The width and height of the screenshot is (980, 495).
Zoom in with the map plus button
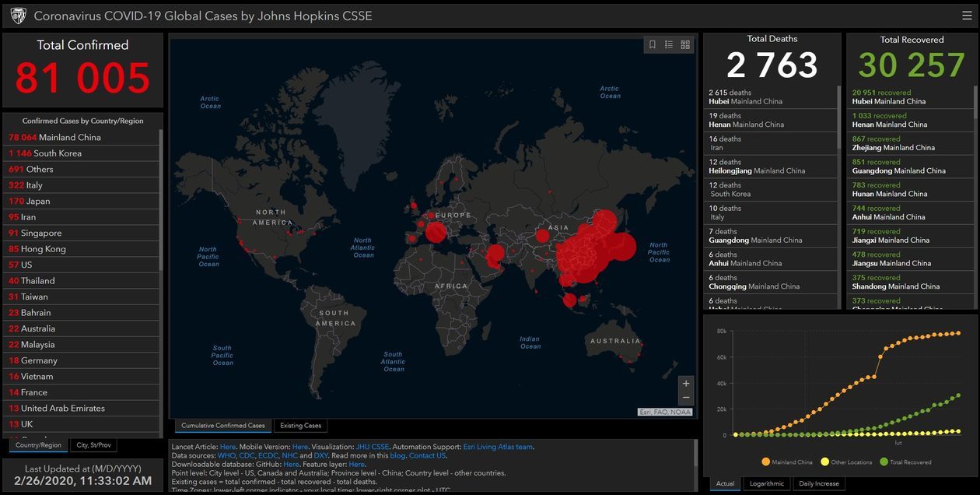pos(685,384)
